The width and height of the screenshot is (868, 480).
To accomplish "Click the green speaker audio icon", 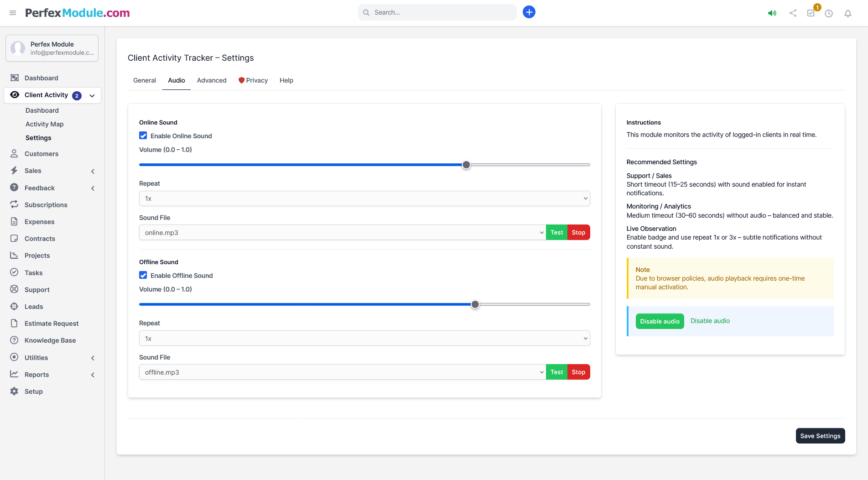I will tap(772, 13).
